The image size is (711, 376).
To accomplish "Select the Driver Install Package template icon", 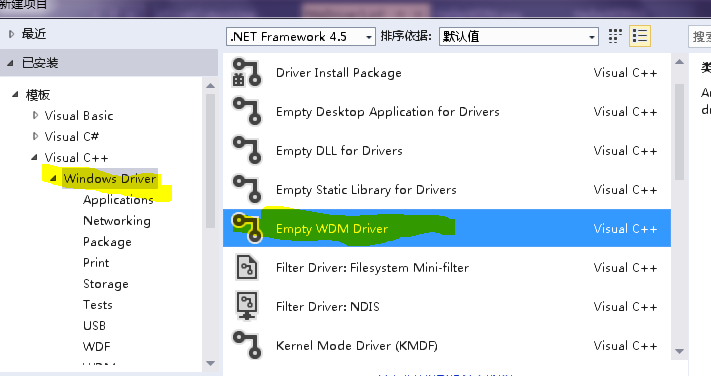I will [247, 73].
